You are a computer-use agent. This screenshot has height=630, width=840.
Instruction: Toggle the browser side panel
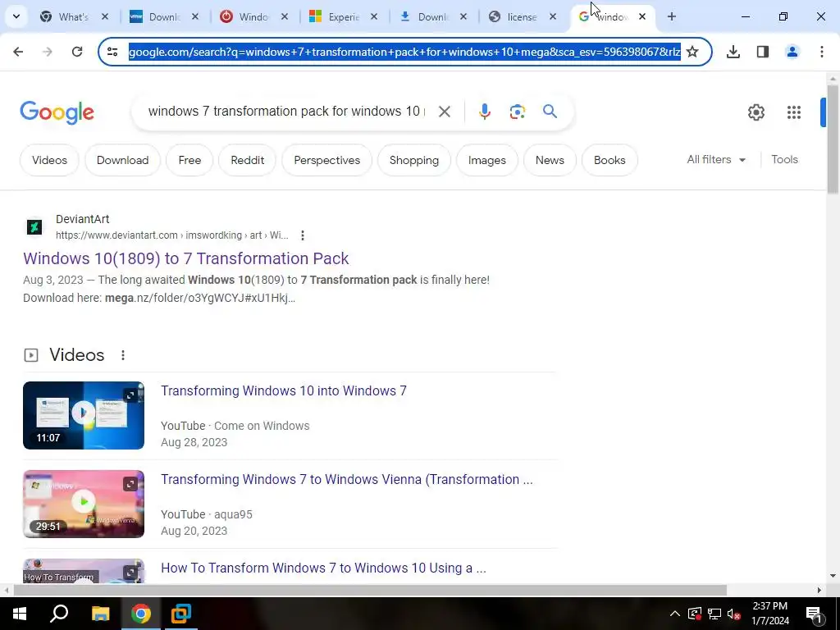[x=763, y=52]
